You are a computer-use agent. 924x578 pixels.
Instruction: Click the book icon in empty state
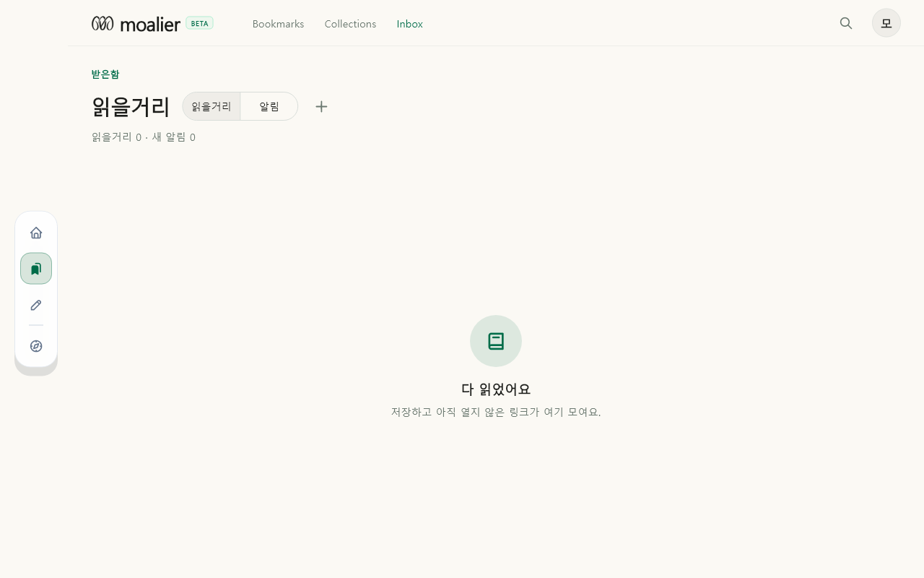point(496,341)
